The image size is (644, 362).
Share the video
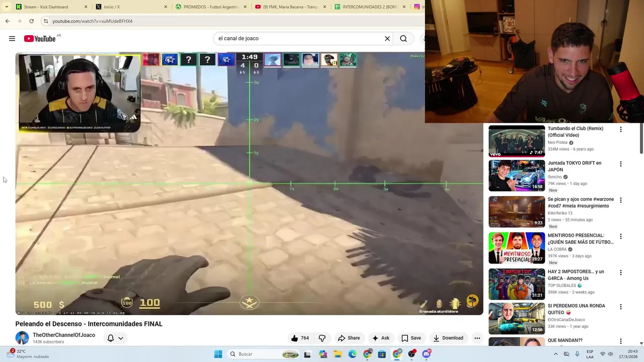349,338
